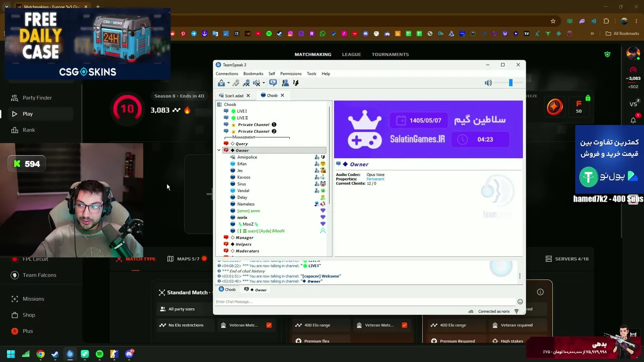
Task: Select user Kavoos in channel list
Action: click(x=244, y=177)
